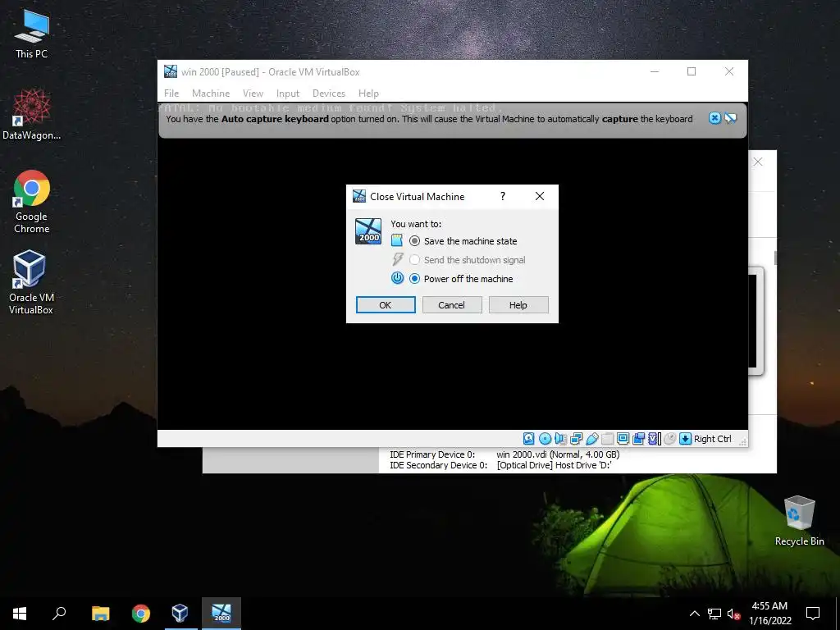The image size is (840, 630).
Task: Open Chrome from the taskbar
Action: (141, 614)
